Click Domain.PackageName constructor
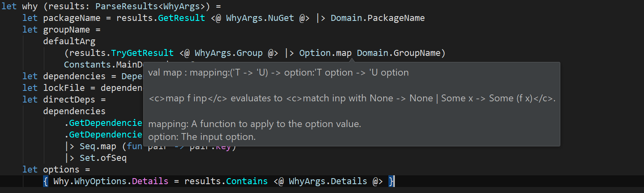This screenshot has width=644, height=193. 378,18
